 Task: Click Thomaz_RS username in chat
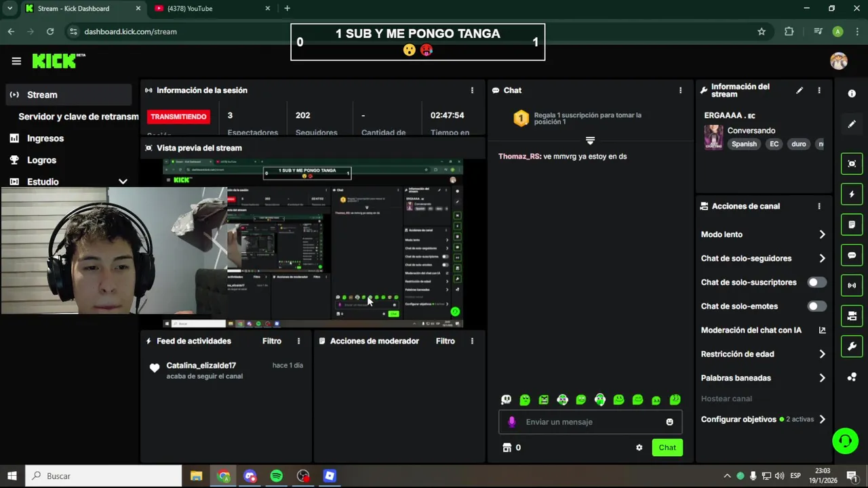click(x=519, y=157)
